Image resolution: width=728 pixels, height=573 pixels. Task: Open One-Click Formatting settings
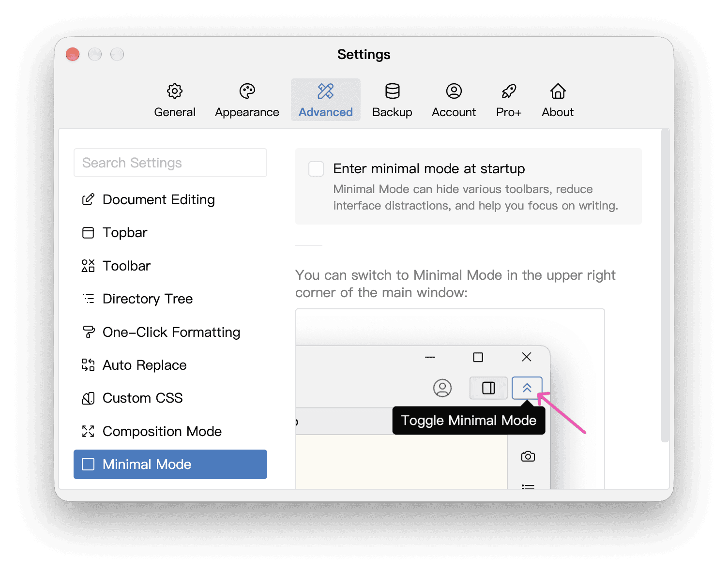[170, 332]
